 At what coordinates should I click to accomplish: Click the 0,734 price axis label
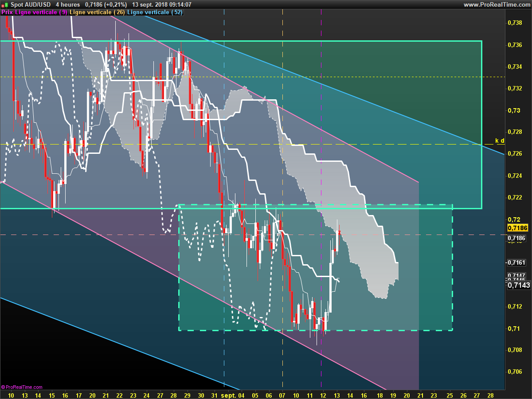(x=514, y=66)
